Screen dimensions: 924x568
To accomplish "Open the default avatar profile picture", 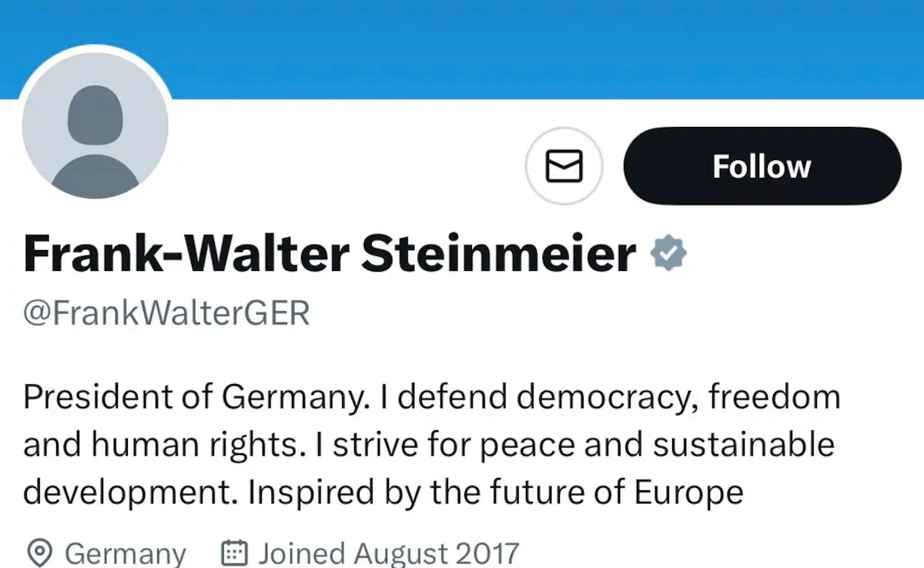I will (x=95, y=126).
